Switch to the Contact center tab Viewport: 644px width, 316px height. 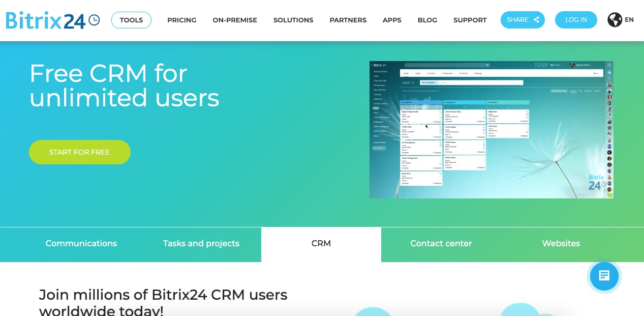[x=441, y=244]
